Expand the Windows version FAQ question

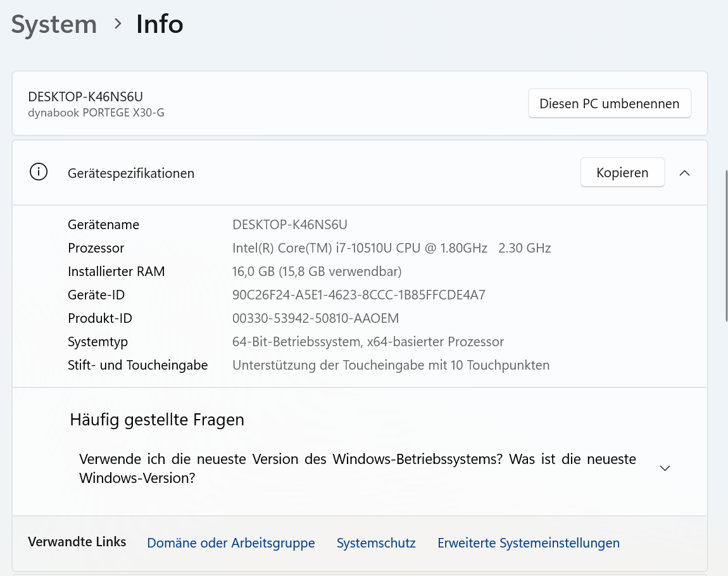coord(665,468)
